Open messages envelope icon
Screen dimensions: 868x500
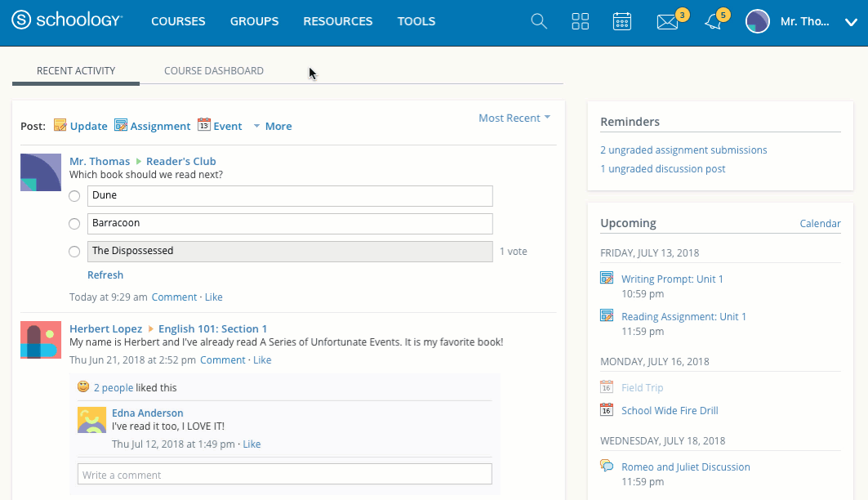[x=667, y=22]
